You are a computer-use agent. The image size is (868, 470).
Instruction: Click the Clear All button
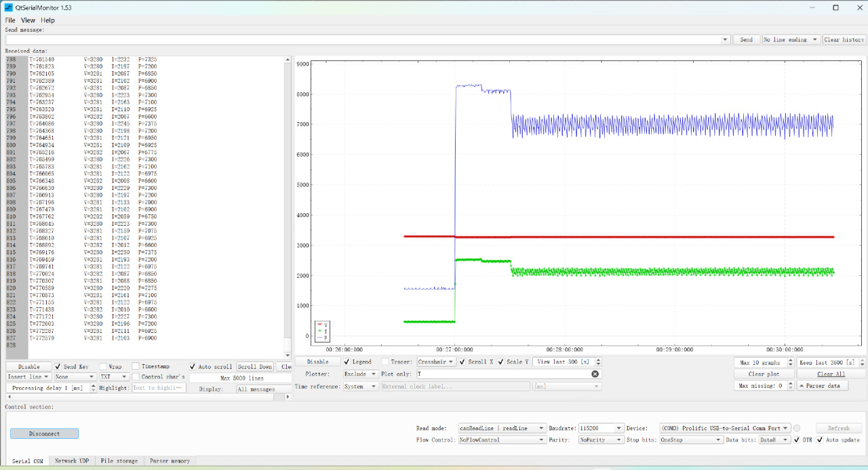831,374
